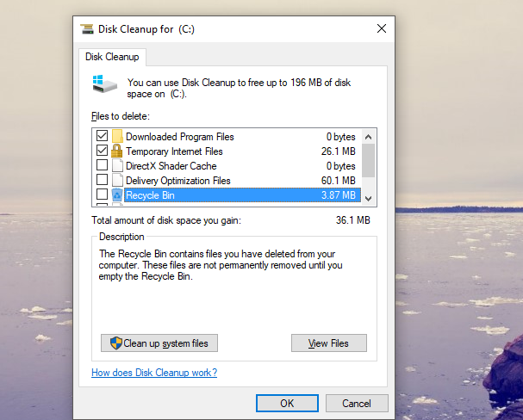Image resolution: width=523 pixels, height=420 pixels.
Task: Click the folder icon for Downloaded Program Files
Action: pyautogui.click(x=117, y=136)
